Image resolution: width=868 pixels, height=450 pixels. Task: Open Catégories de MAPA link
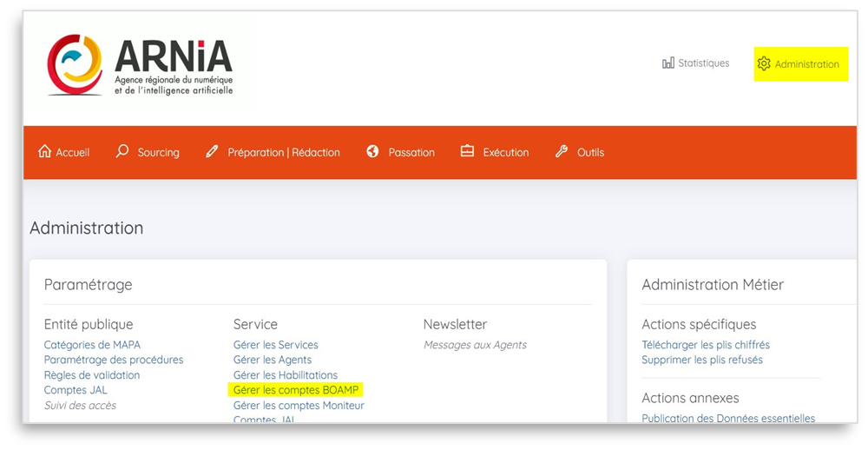[92, 345]
